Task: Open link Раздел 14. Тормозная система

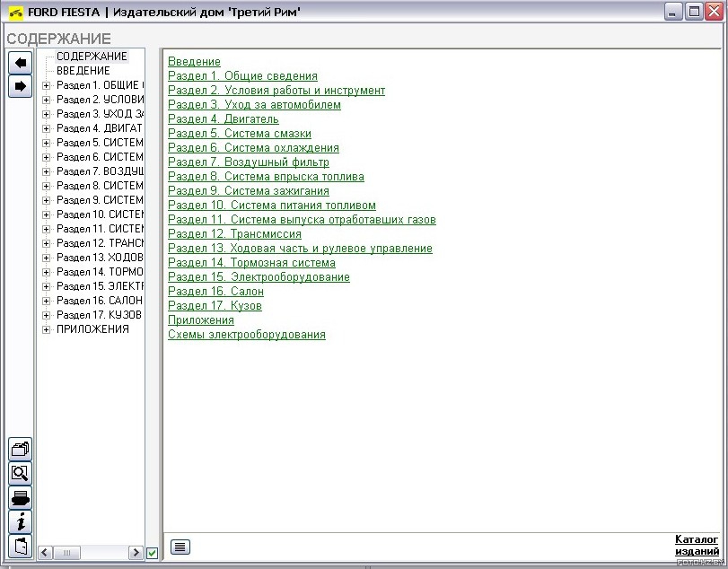Action: pyautogui.click(x=251, y=263)
